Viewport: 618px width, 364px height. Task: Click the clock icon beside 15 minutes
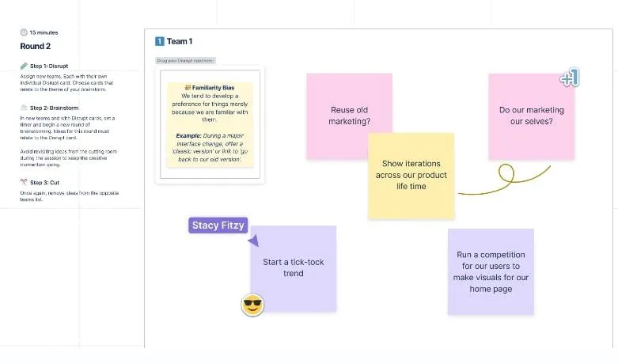click(x=24, y=32)
